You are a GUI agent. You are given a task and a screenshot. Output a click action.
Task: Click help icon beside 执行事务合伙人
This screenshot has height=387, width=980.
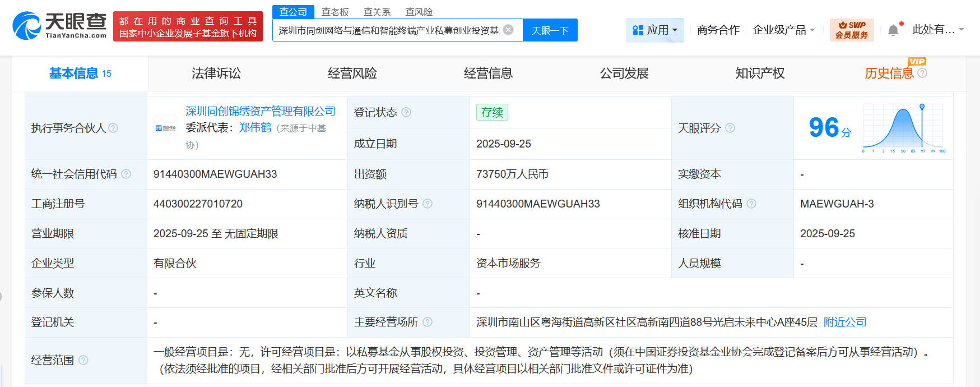pyautogui.click(x=113, y=128)
